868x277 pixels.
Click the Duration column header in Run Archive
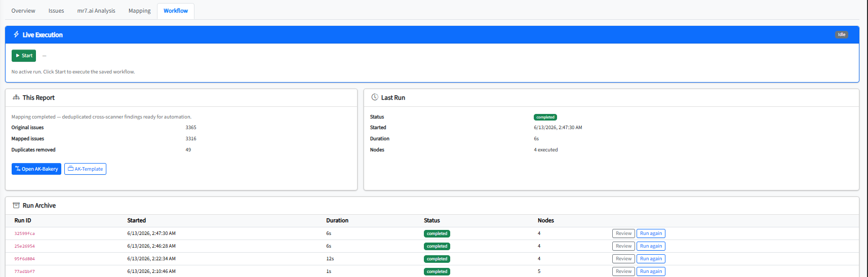tap(337, 220)
